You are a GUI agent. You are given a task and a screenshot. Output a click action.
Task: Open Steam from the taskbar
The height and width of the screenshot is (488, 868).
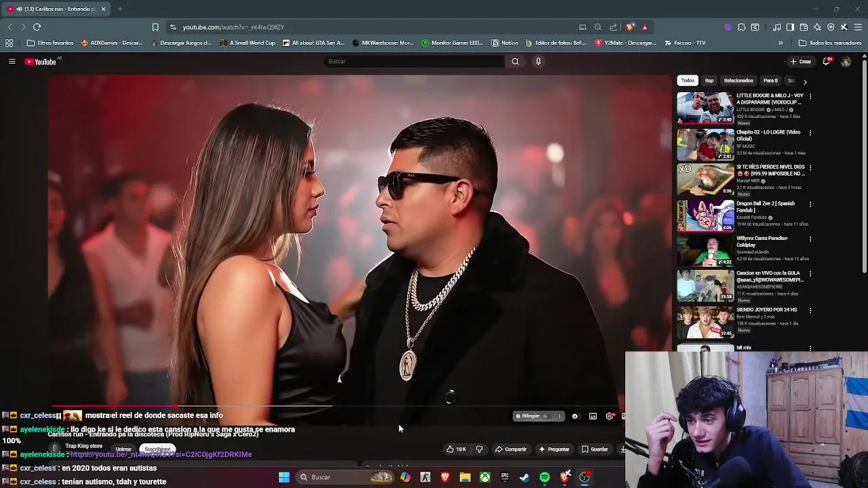[x=524, y=478]
